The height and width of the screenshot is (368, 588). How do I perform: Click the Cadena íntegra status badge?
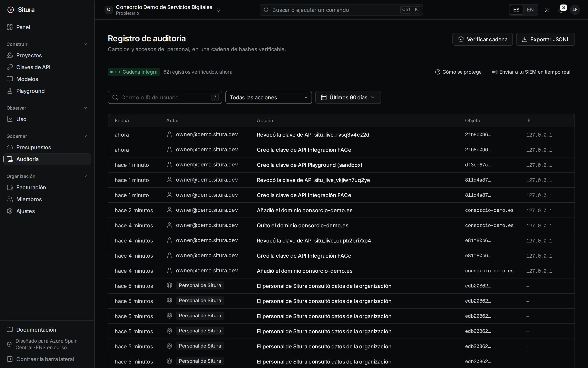click(134, 72)
